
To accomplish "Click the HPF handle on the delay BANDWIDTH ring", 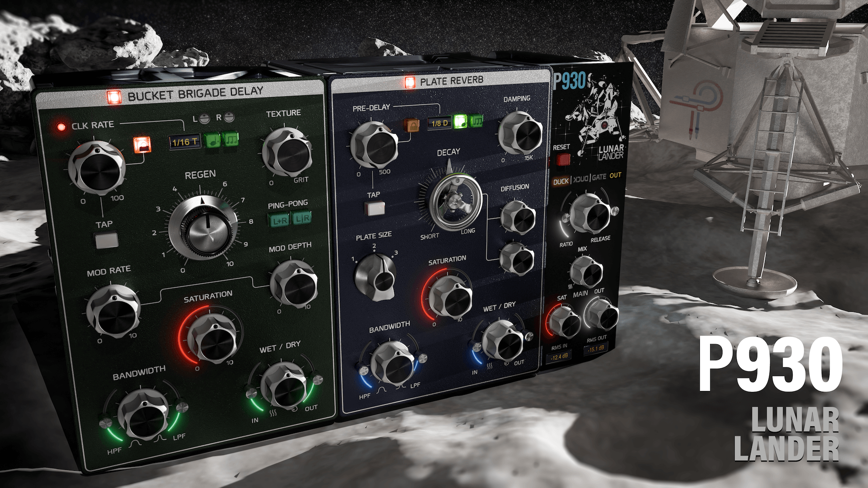I will [x=105, y=422].
